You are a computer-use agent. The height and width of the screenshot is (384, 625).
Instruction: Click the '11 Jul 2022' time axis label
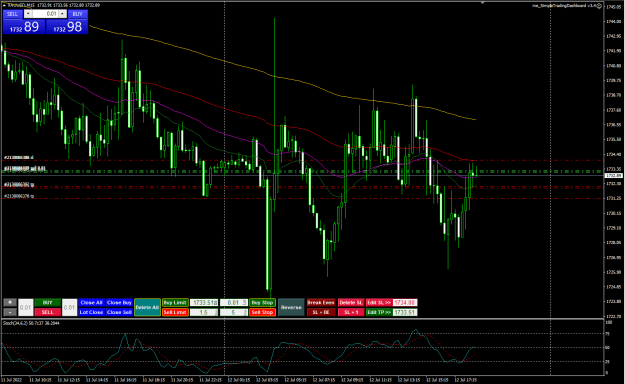pyautogui.click(x=12, y=380)
